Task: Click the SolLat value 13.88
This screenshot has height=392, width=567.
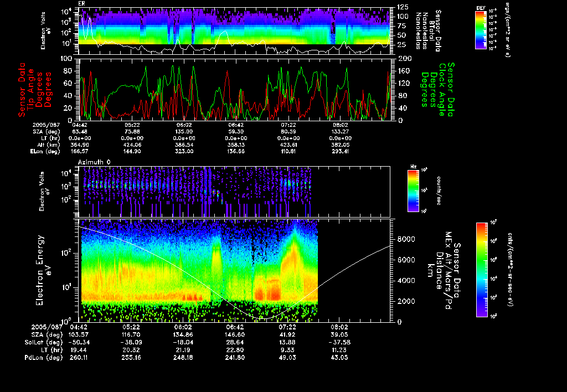Action: point(287,343)
